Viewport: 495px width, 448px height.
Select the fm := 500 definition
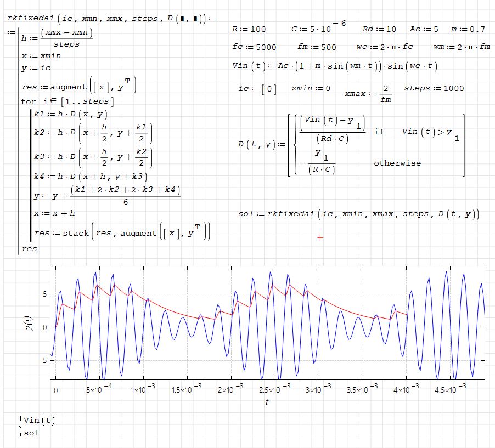click(317, 47)
